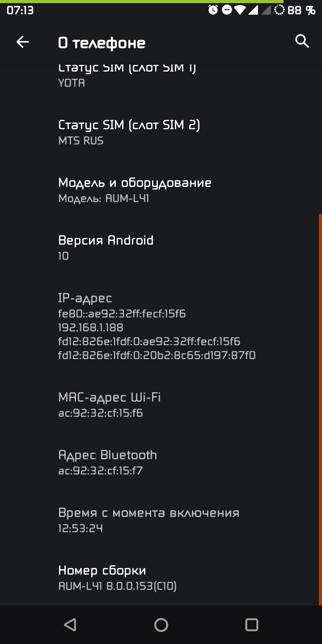Tap the back arrow icon
322x644 pixels.
pyautogui.click(x=22, y=42)
